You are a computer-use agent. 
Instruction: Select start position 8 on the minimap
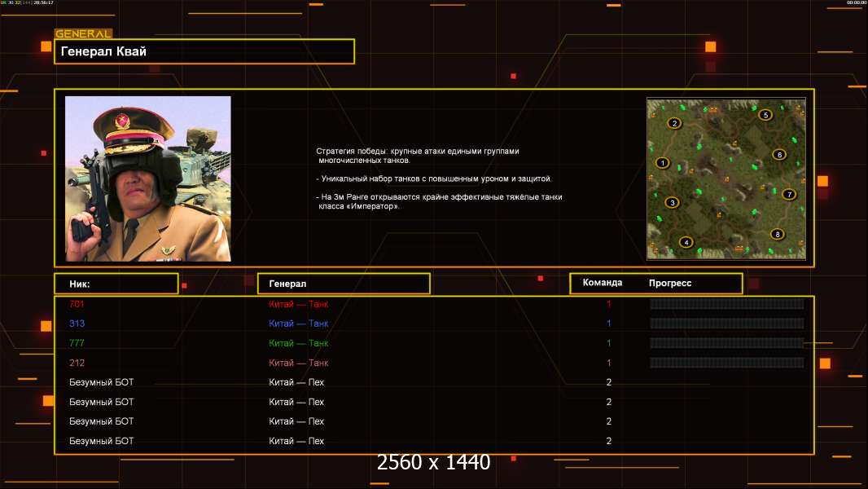(777, 234)
